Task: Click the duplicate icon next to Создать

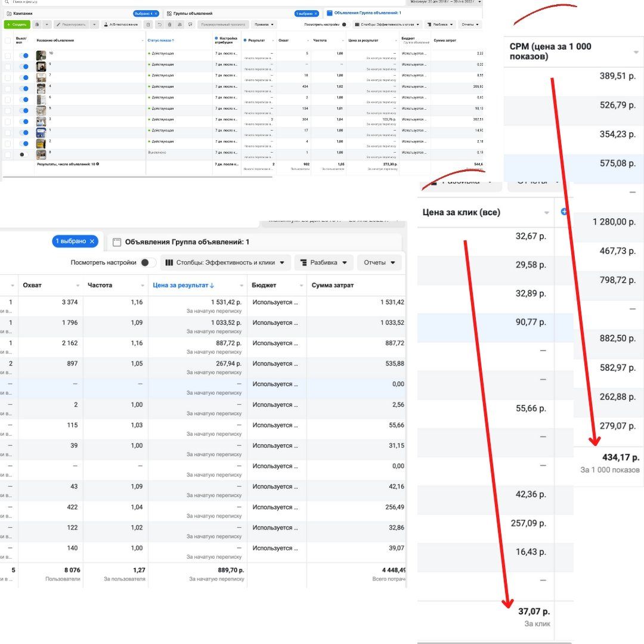Action: [38, 24]
